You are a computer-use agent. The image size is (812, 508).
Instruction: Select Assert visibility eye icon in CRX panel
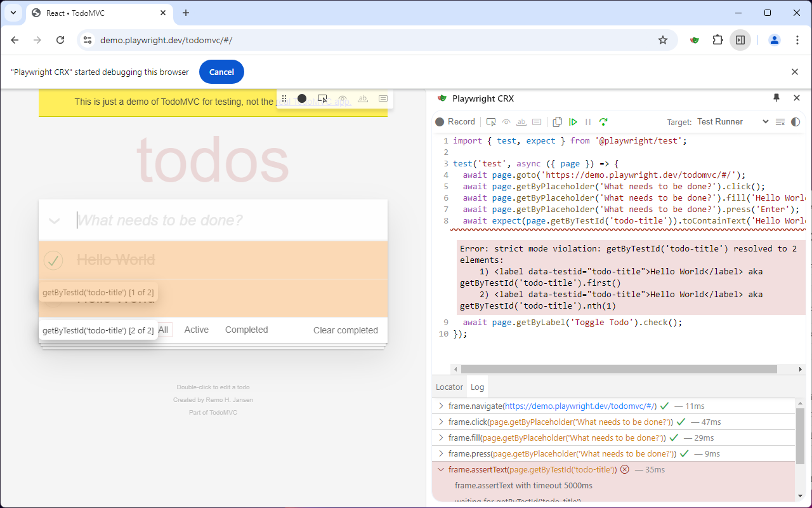coord(506,122)
